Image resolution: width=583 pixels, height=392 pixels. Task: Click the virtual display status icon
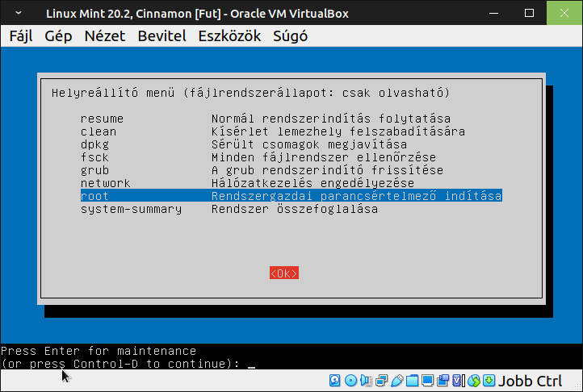point(428,381)
